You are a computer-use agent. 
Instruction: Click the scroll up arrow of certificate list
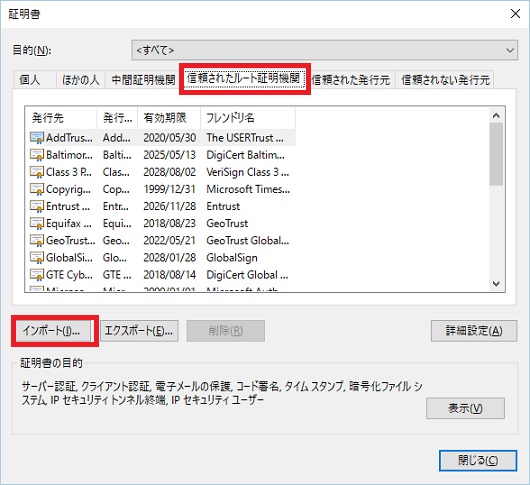tap(496, 116)
